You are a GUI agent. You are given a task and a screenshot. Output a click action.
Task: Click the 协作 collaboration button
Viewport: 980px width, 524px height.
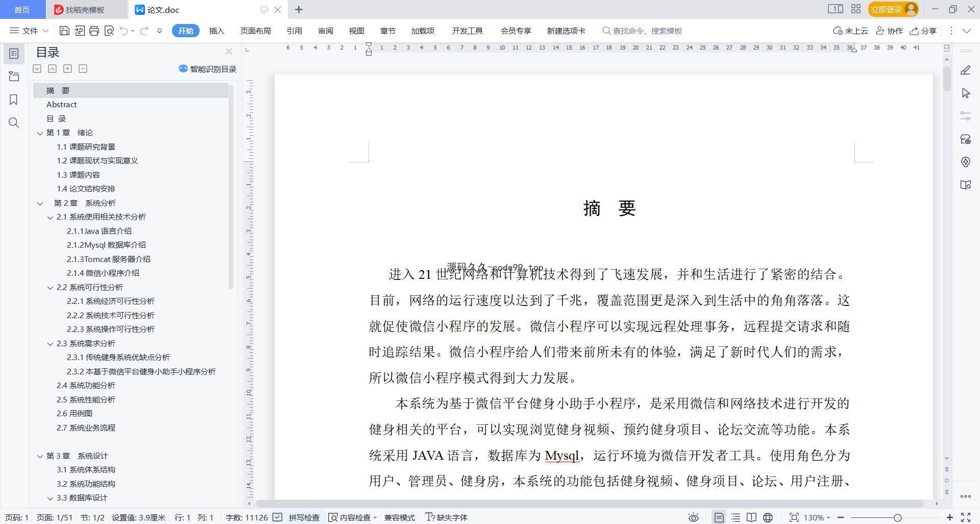tap(889, 31)
